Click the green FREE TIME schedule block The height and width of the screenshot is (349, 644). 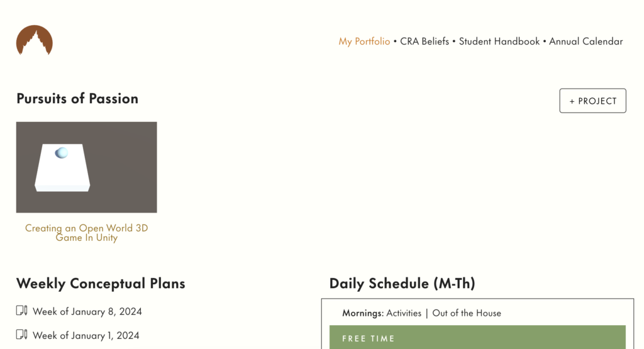point(477,338)
